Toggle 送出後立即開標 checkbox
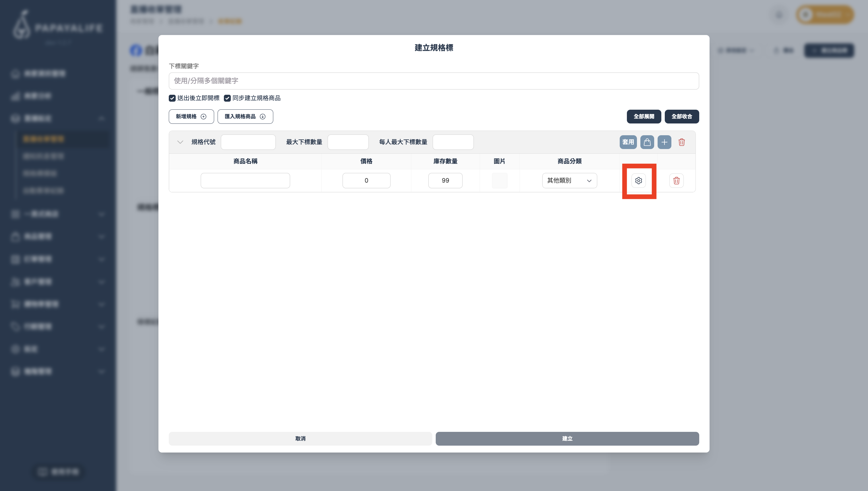Image resolution: width=868 pixels, height=491 pixels. (x=172, y=98)
